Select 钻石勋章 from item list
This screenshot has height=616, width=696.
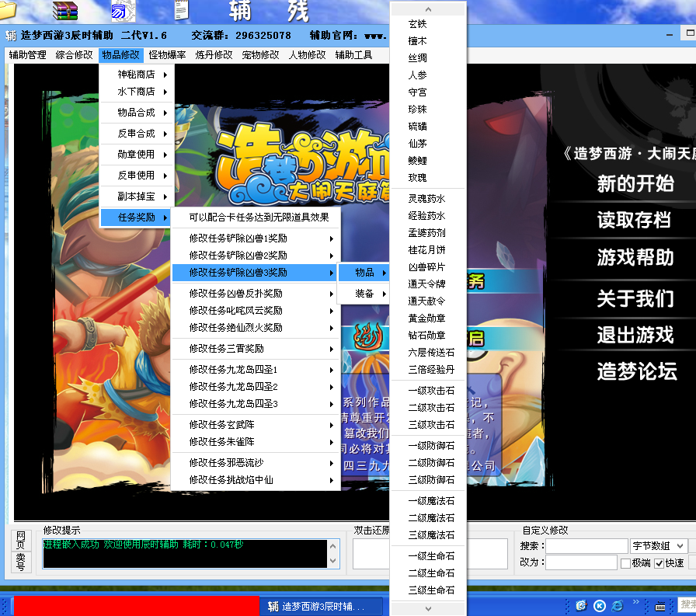click(428, 336)
